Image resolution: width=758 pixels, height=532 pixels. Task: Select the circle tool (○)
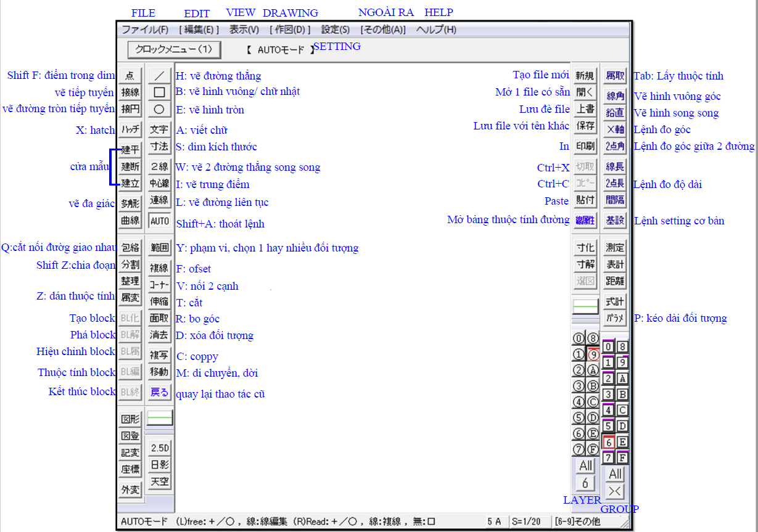coord(160,109)
